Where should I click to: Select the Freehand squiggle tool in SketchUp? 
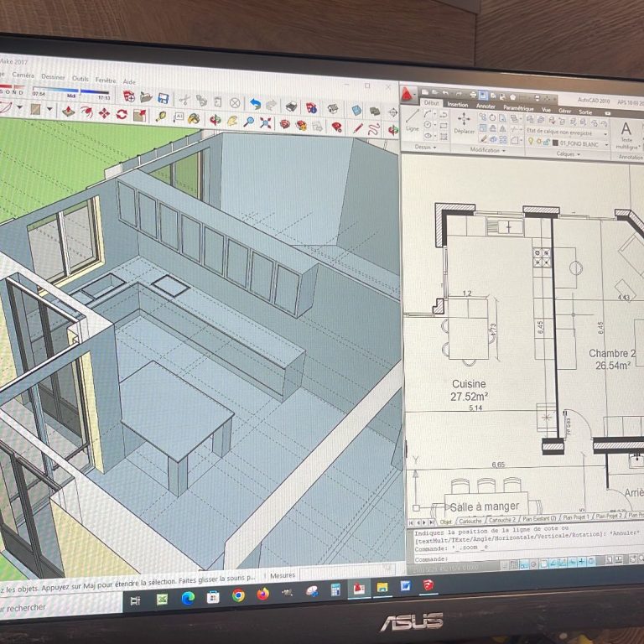(x=374, y=129)
